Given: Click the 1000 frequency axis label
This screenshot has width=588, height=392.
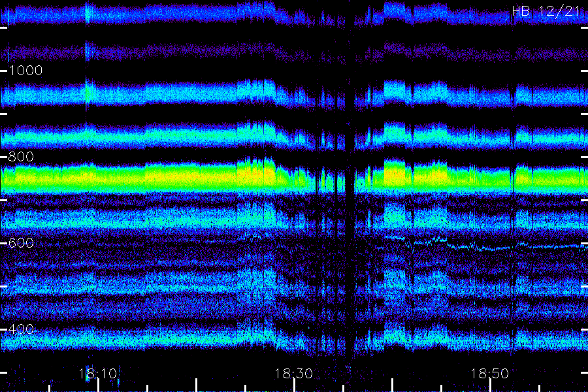Looking at the screenshot, I should point(25,71).
